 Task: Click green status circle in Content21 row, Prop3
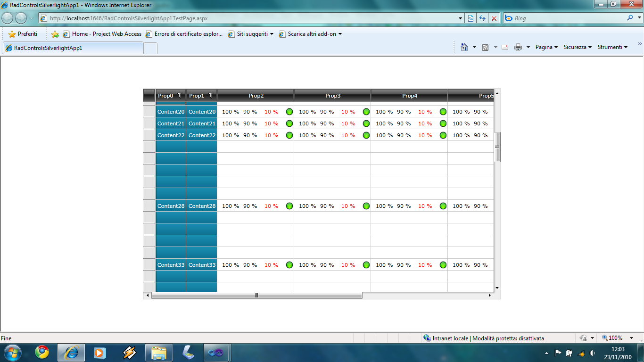pyautogui.click(x=366, y=123)
